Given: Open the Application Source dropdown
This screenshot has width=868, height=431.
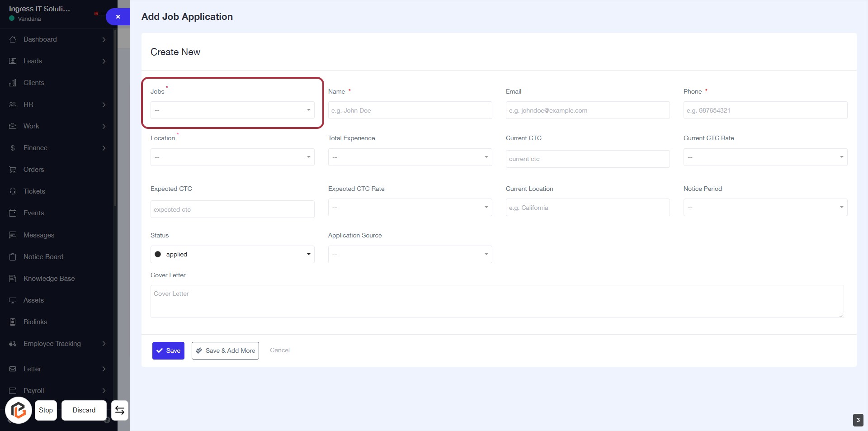Looking at the screenshot, I should click(410, 255).
